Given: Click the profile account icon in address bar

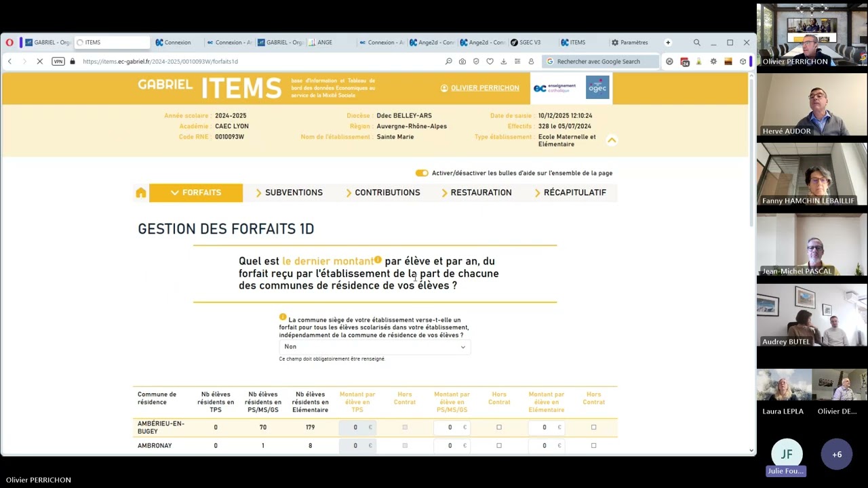Looking at the screenshot, I should (531, 61).
